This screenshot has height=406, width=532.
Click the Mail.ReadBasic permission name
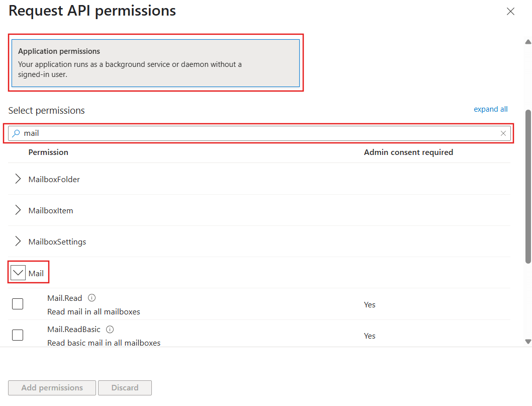point(74,330)
